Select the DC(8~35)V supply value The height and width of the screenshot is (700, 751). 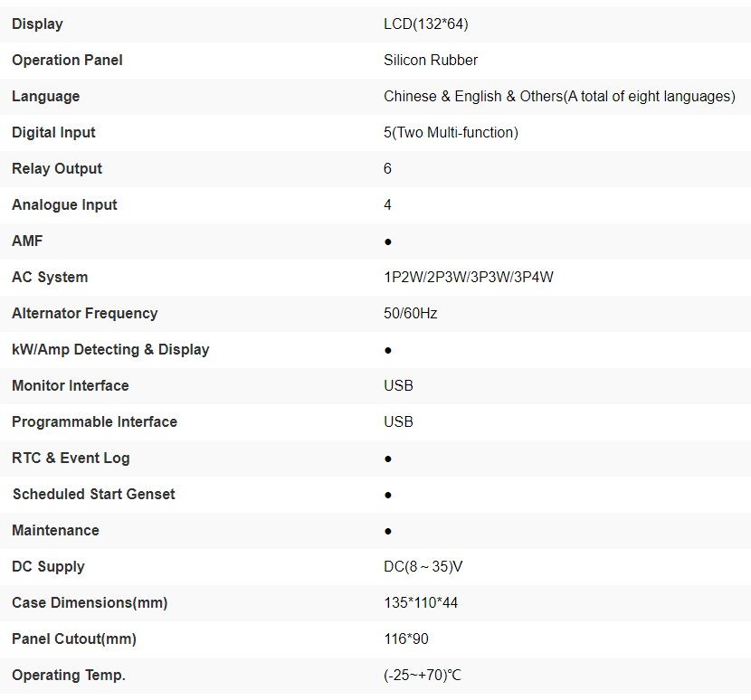click(424, 566)
